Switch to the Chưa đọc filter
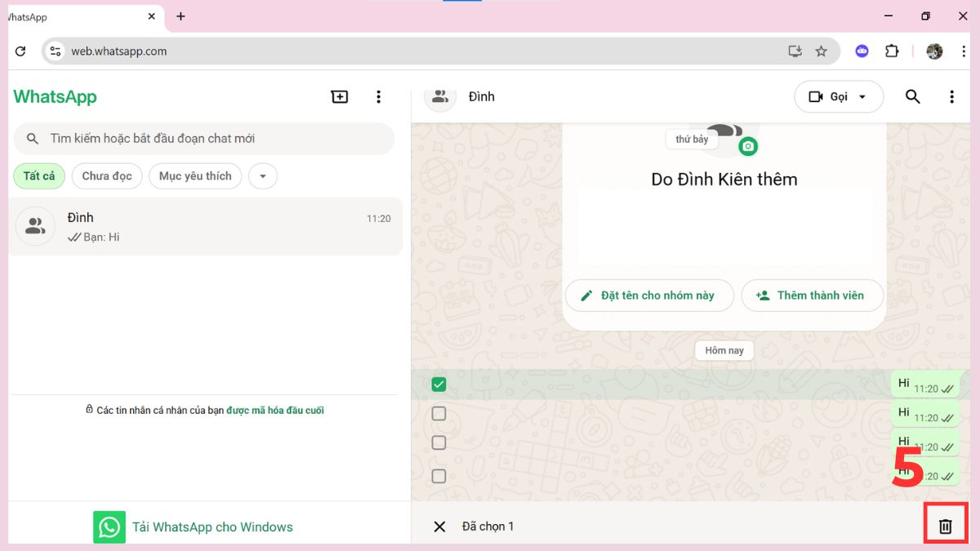Viewport: 980px width, 551px height. pos(106,176)
